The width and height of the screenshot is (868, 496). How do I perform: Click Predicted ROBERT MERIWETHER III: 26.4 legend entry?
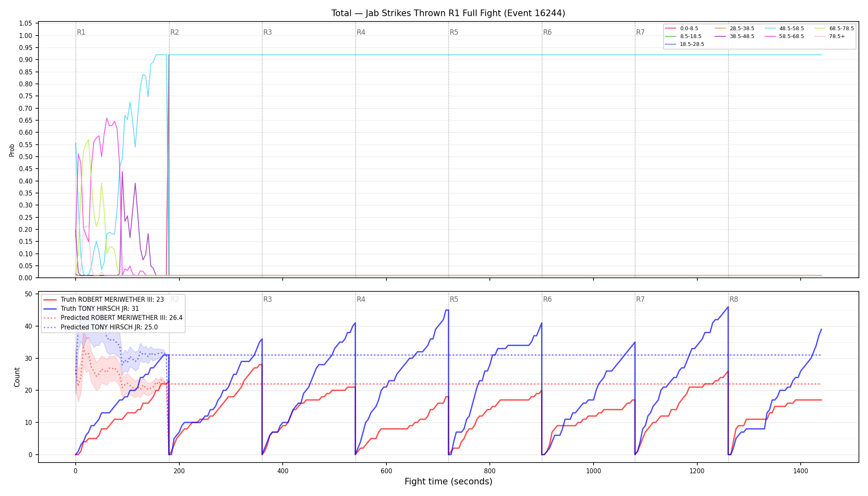(x=113, y=318)
